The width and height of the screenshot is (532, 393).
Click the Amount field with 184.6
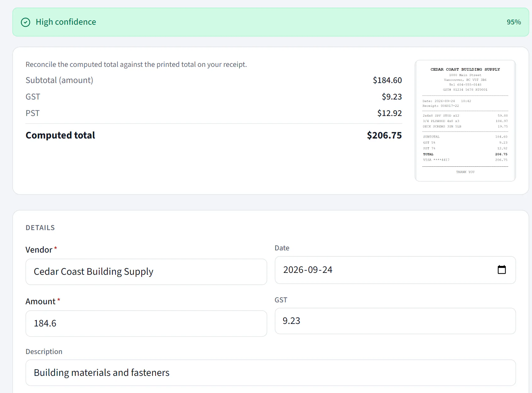(146, 323)
